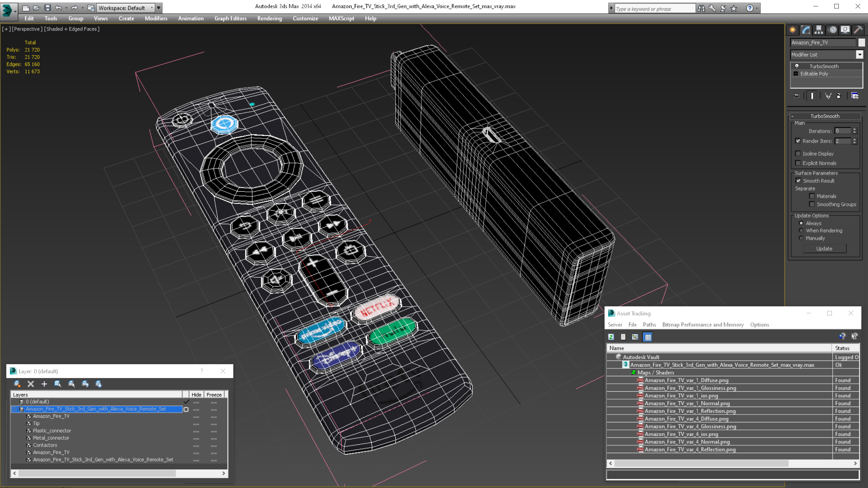This screenshot has height=488, width=868.
Task: Open Undo history dropdown arrow
Action: tap(66, 8)
